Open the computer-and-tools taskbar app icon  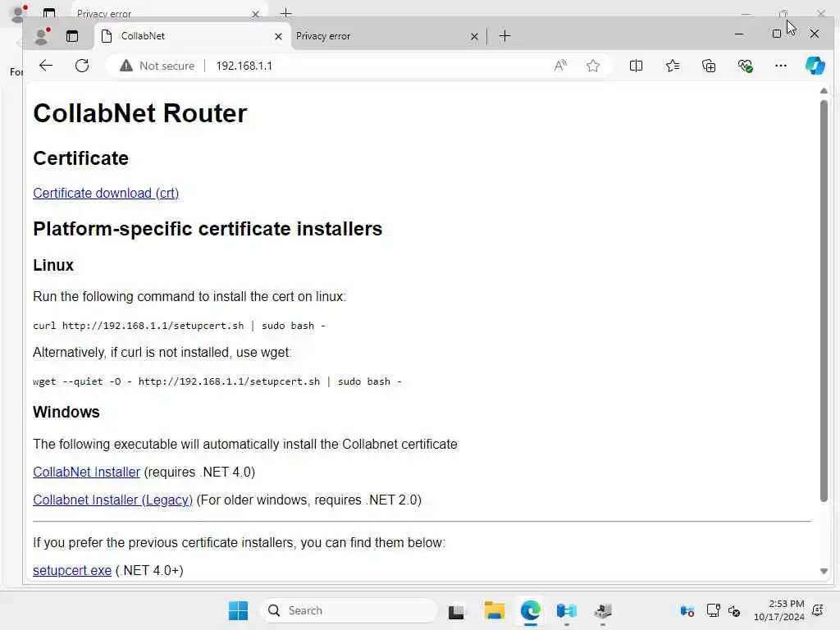click(x=603, y=610)
